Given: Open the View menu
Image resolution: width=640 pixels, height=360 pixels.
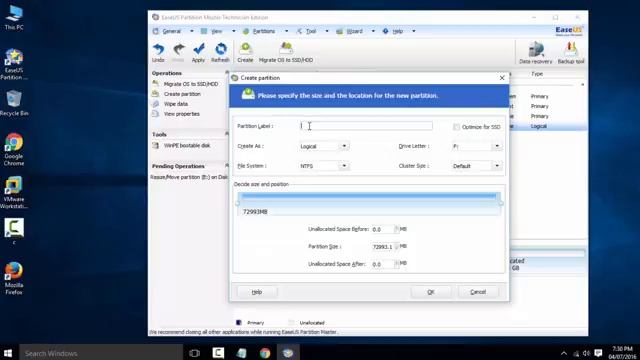Looking at the screenshot, I should point(217,31).
